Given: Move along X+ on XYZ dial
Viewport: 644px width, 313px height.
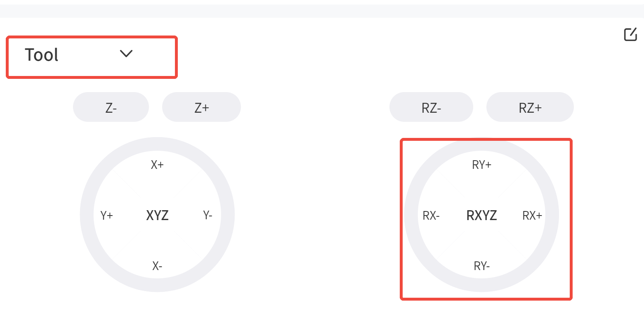Looking at the screenshot, I should 157,165.
